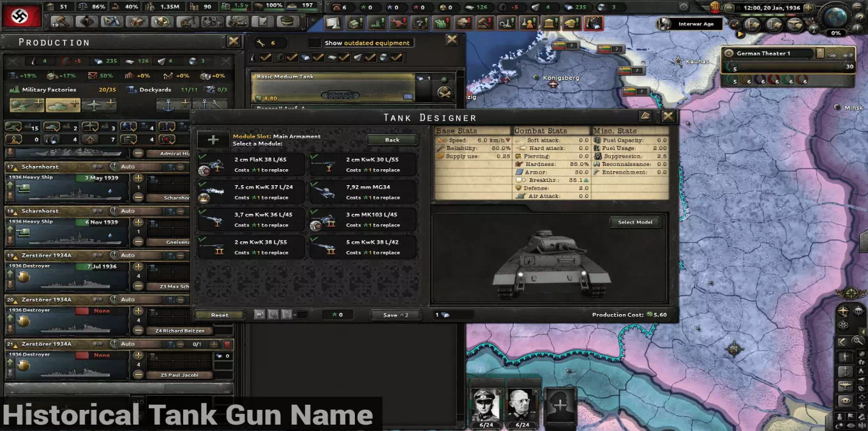Screen dimensions: 868x431
Task: Click the empty module slot plus icon
Action: pyautogui.click(x=213, y=140)
